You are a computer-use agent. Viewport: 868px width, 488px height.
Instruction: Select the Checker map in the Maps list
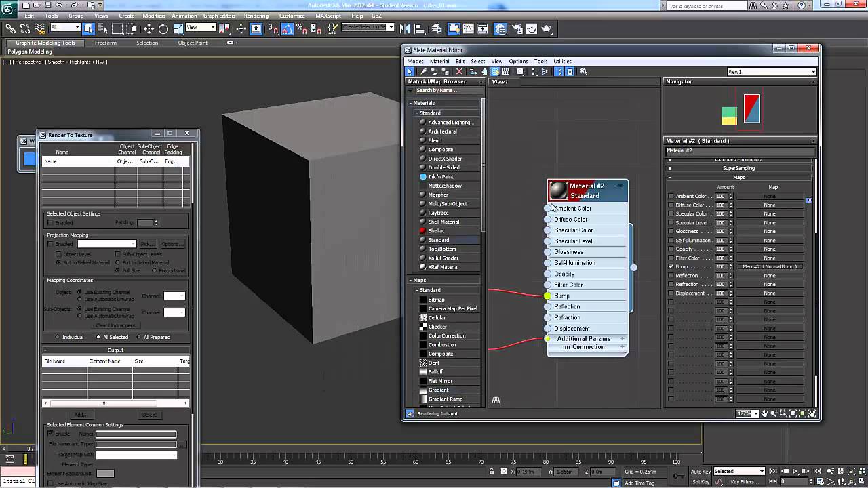(437, 327)
